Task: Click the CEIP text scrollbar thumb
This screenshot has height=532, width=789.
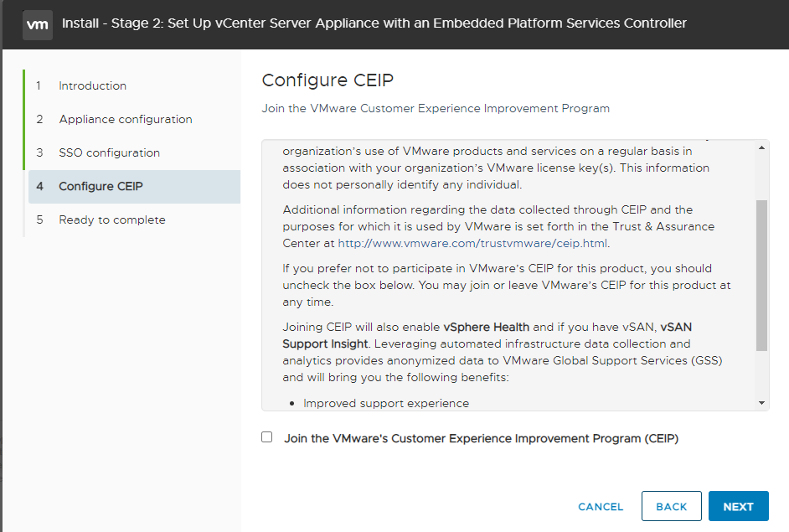Action: [761, 276]
